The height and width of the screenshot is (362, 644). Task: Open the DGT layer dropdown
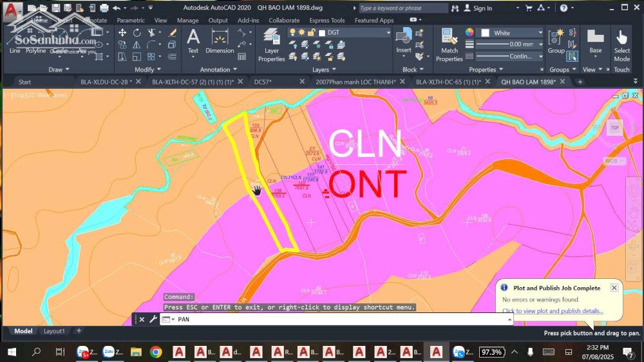(x=356, y=33)
